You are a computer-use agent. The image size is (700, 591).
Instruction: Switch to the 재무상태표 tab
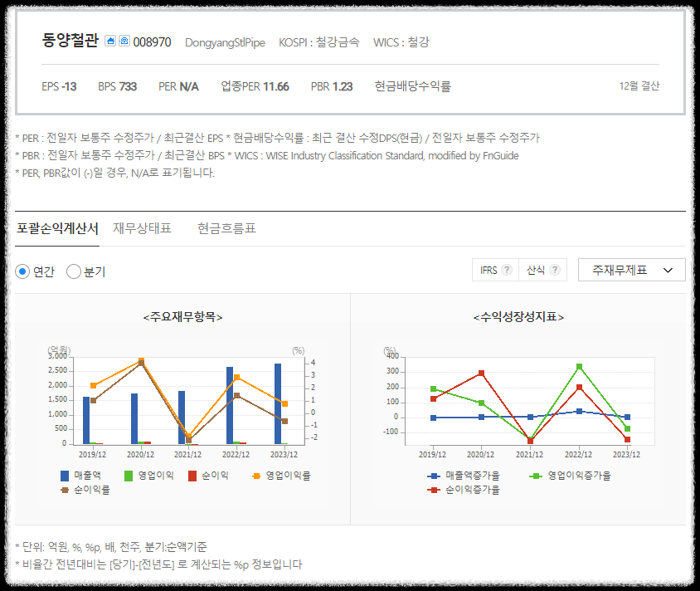[142, 229]
